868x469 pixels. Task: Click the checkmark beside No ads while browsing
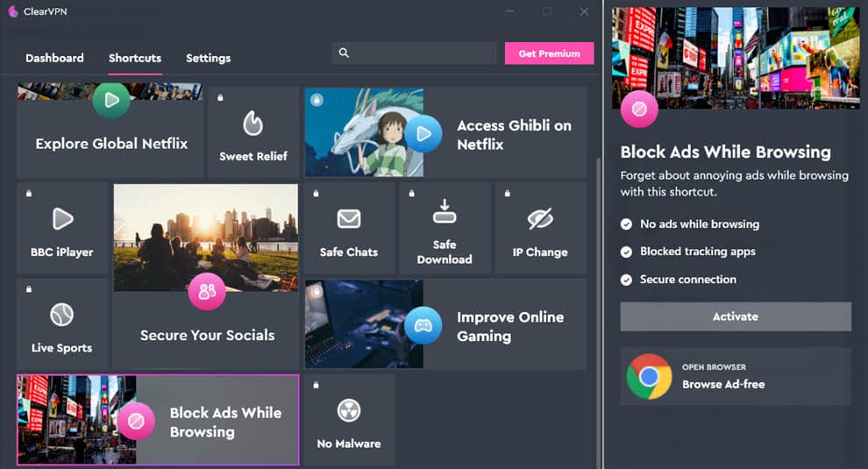(x=626, y=224)
